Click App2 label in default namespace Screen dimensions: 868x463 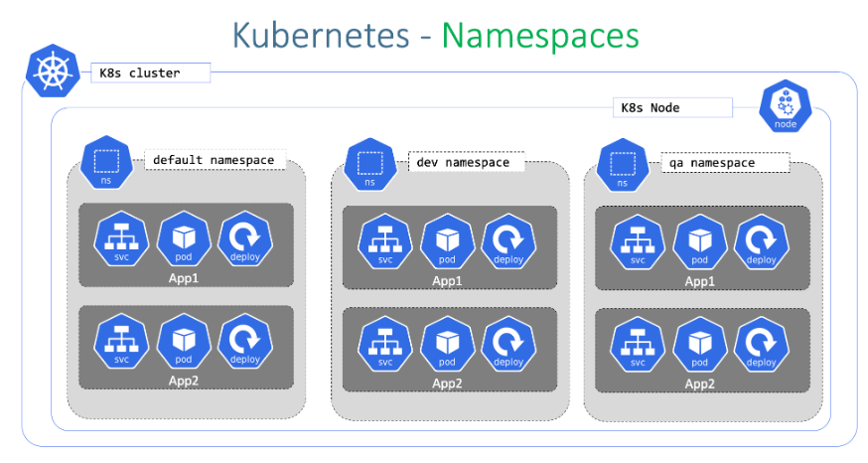click(184, 381)
